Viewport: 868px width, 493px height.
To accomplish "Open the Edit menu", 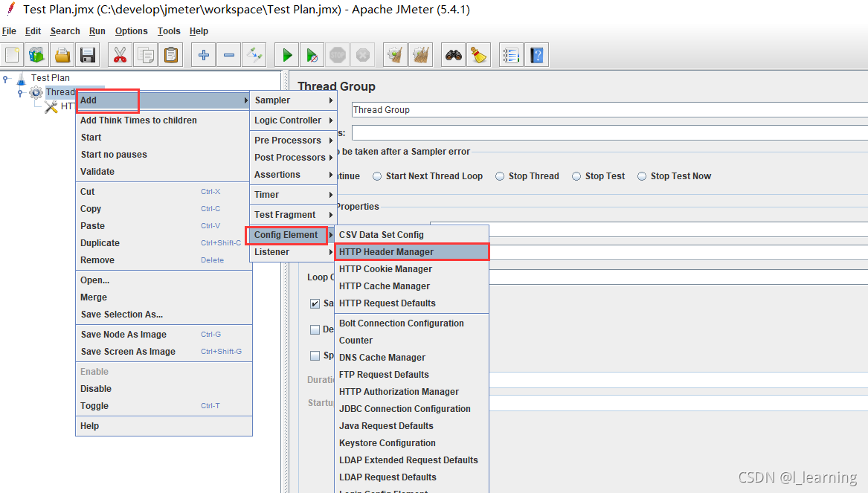I will [33, 31].
